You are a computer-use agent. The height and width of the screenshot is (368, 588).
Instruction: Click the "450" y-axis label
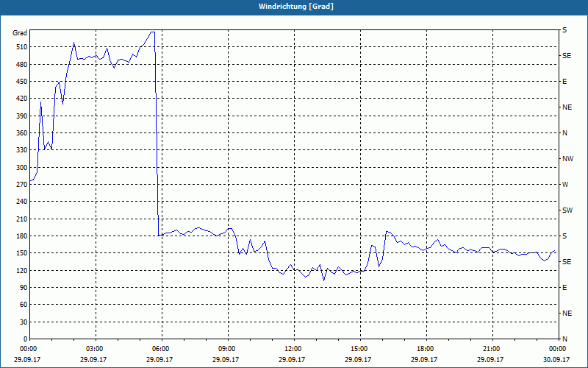(x=22, y=82)
